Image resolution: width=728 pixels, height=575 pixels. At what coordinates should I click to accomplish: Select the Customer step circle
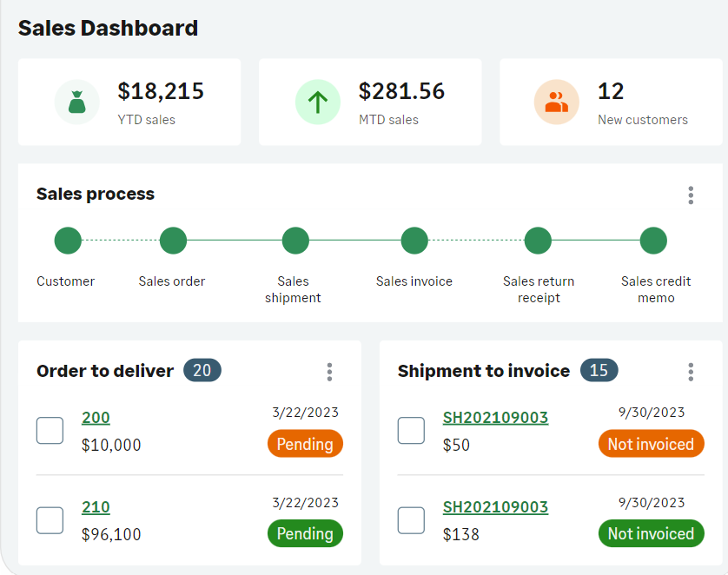(67, 241)
